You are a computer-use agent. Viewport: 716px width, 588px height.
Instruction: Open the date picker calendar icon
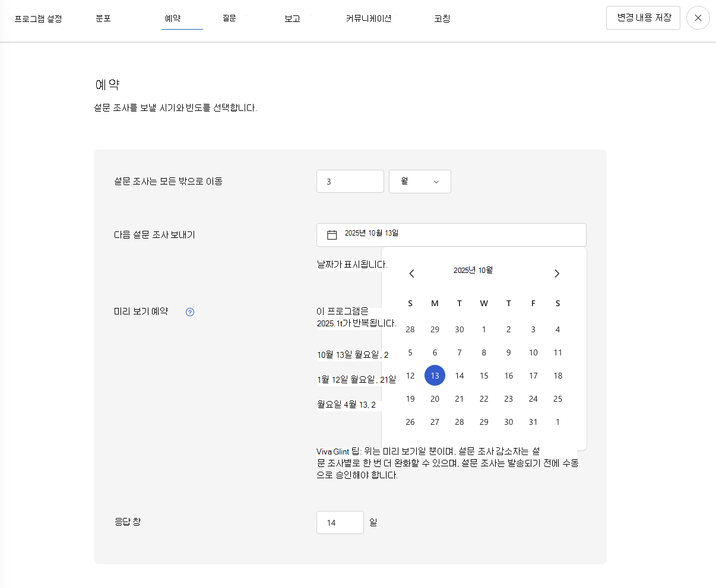tap(331, 234)
